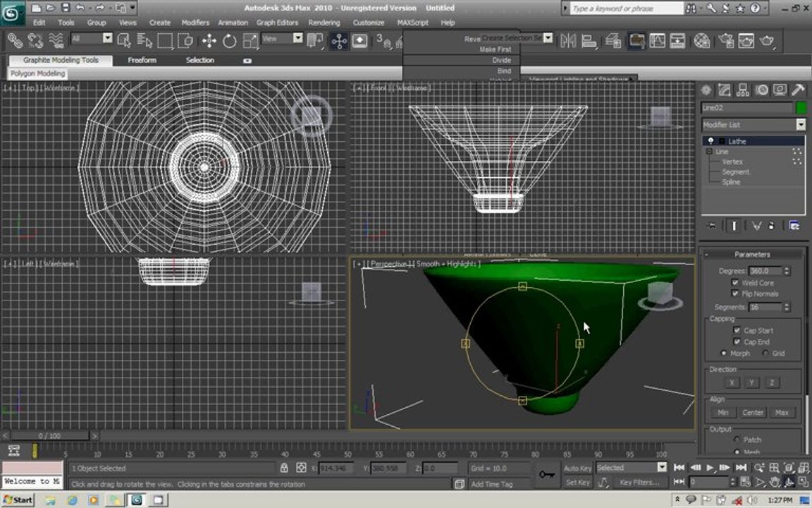Click Bind to Space Warp icon

[x=56, y=40]
